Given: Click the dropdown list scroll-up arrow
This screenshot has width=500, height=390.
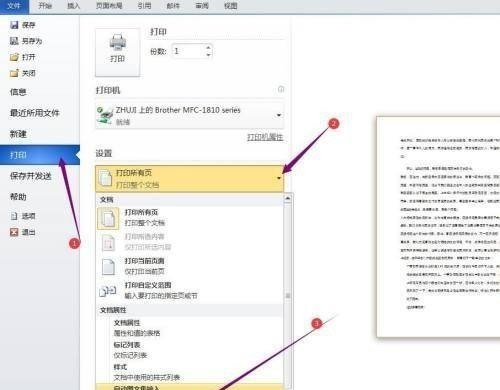Looking at the screenshot, I should coord(288,199).
